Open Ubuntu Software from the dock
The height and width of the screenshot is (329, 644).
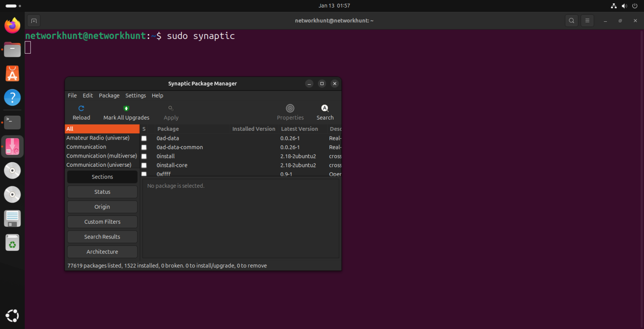pos(12,73)
